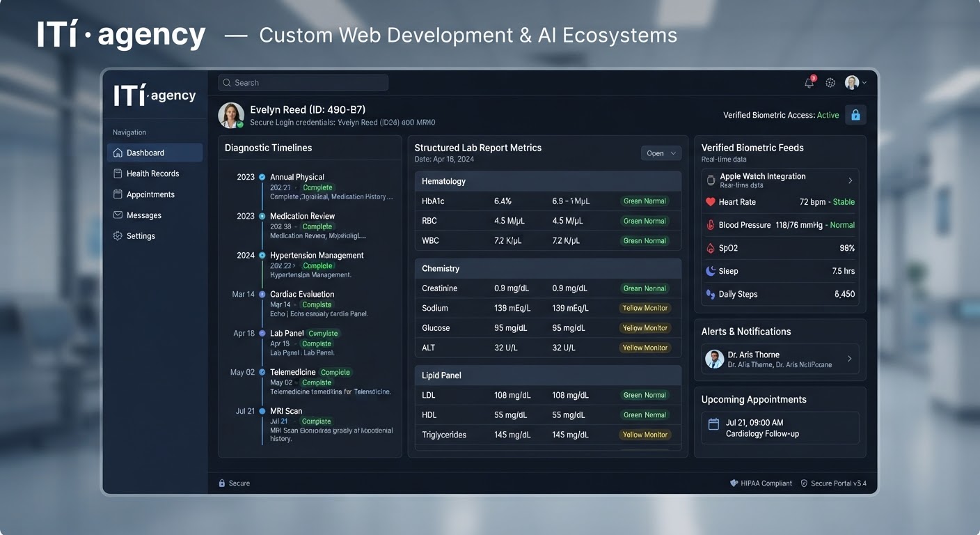This screenshot has height=535, width=980.
Task: Click the '72 bpm' heart rate value
Action: click(812, 202)
